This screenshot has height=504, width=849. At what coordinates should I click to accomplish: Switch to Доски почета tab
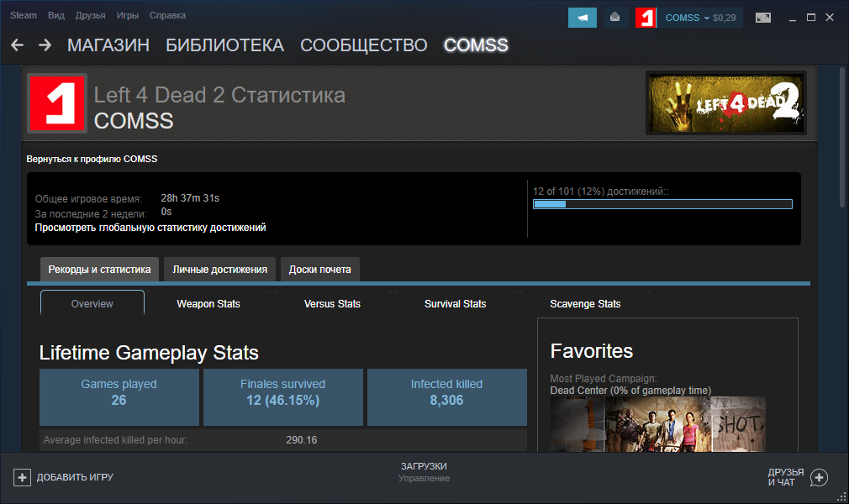coord(320,269)
